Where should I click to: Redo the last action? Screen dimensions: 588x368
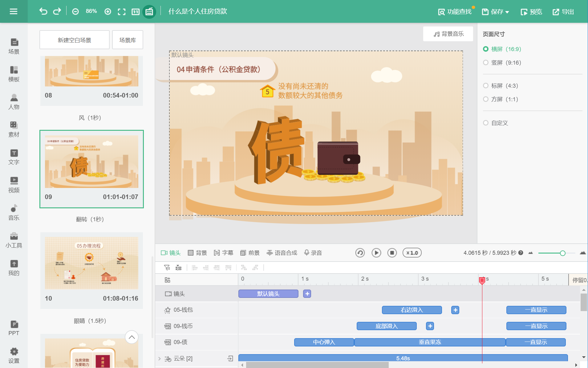(57, 11)
